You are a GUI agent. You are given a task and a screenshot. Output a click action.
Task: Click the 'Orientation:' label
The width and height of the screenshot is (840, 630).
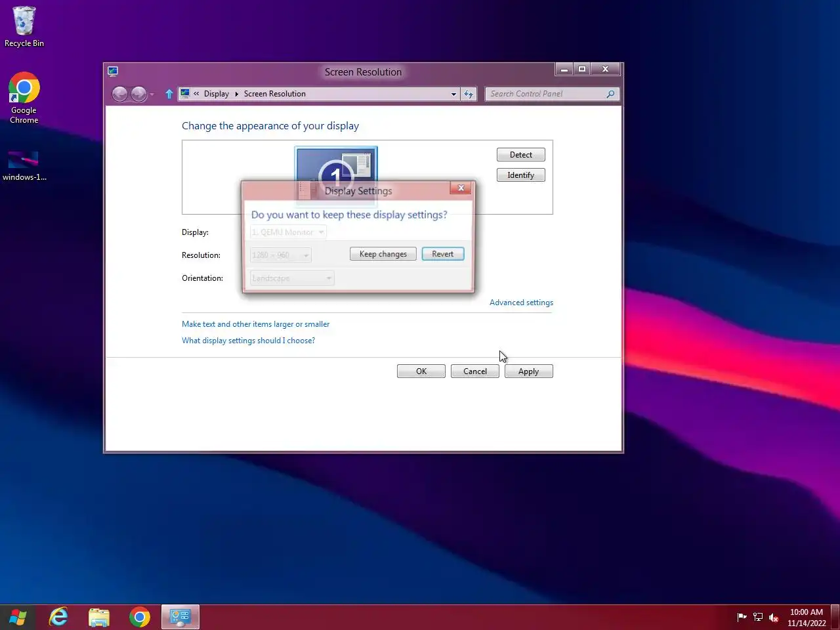202,278
